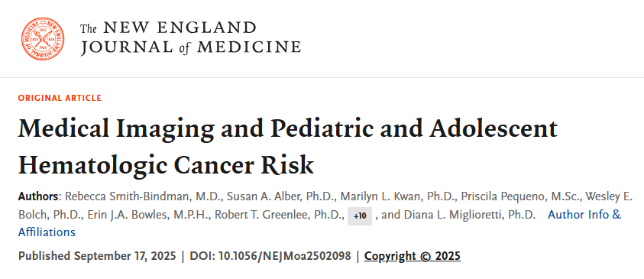Click author name Wesley E.
644x279 pixels.
pos(609,196)
